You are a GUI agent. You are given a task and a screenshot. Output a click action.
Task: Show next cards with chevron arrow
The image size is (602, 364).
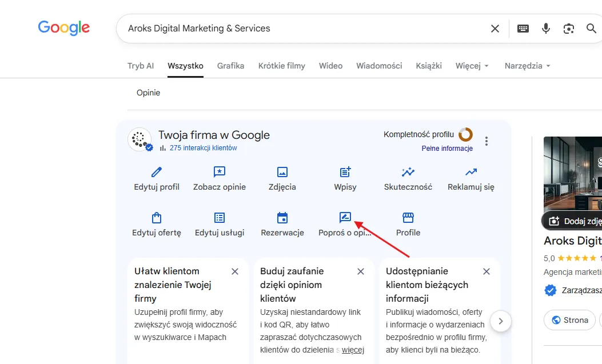[501, 321]
